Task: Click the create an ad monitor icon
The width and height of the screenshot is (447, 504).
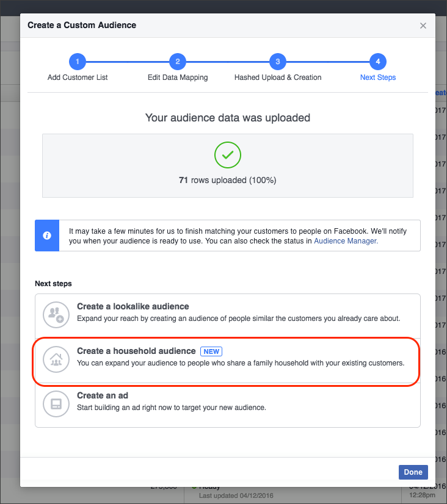Action: click(56, 404)
